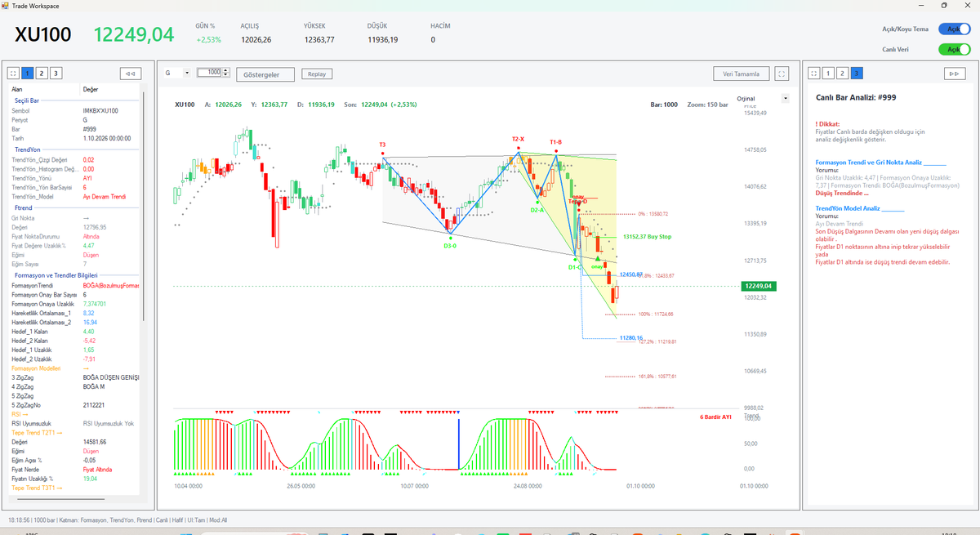The image size is (980, 535).
Task: Click the Gri Nokta Değeri 12796,95
Action: [x=95, y=227]
